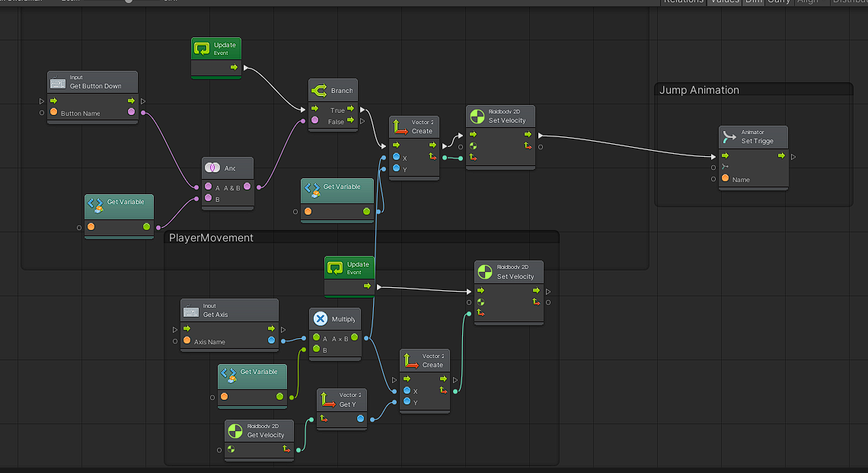Click the And node logic icon
Viewport: 868px width, 473px height.
(212, 168)
